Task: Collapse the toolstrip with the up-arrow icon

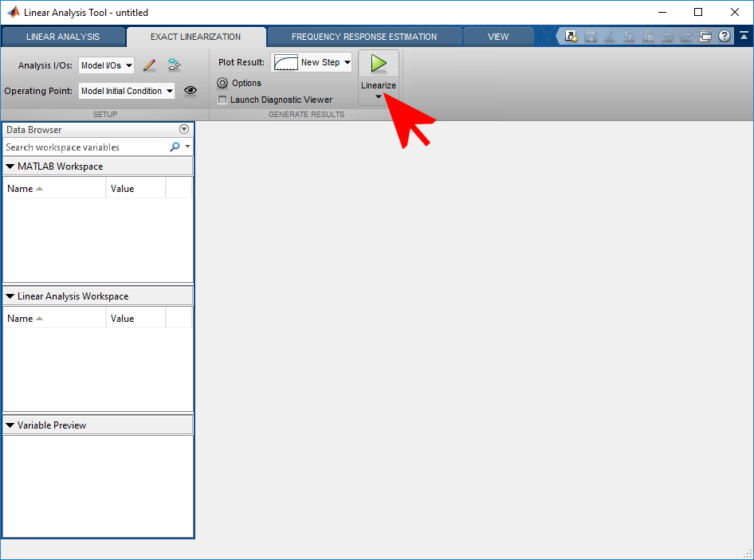Action: click(744, 36)
